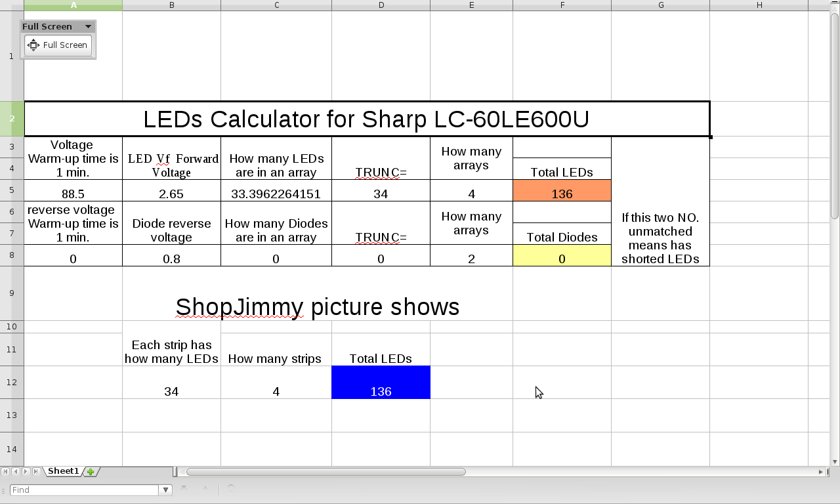This screenshot has height=504, width=840.
Task: Select the strips count cell showing 4
Action: (276, 383)
